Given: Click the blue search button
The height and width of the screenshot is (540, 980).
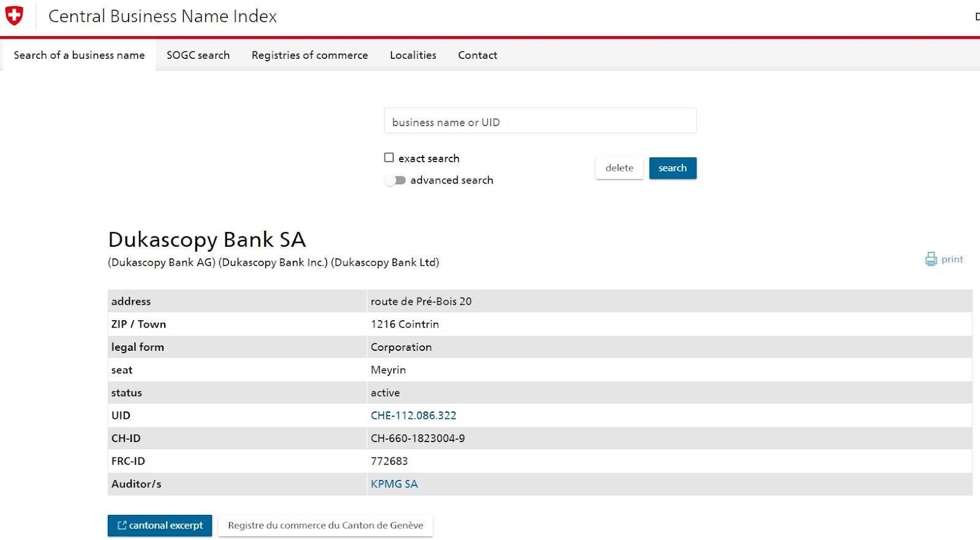Looking at the screenshot, I should click(x=673, y=168).
